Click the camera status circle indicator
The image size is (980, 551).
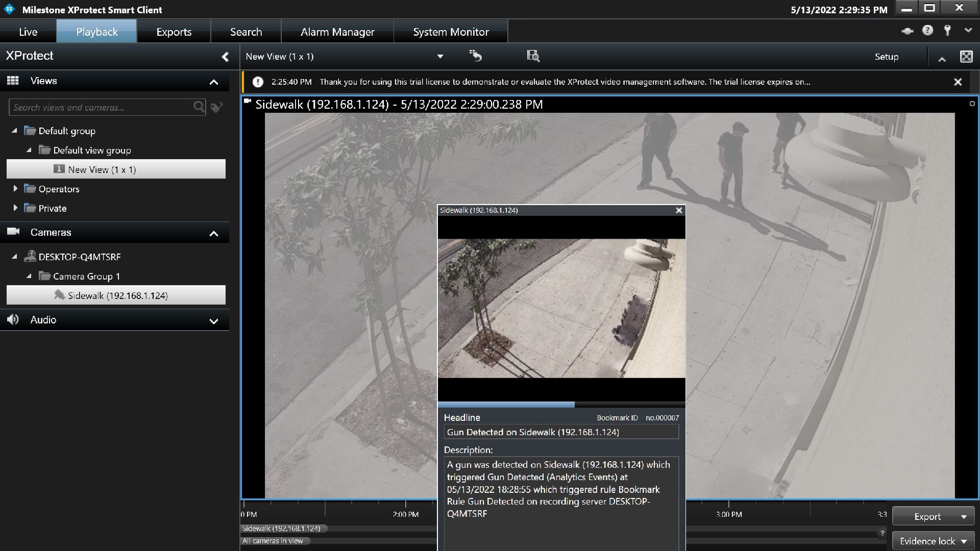click(972, 104)
